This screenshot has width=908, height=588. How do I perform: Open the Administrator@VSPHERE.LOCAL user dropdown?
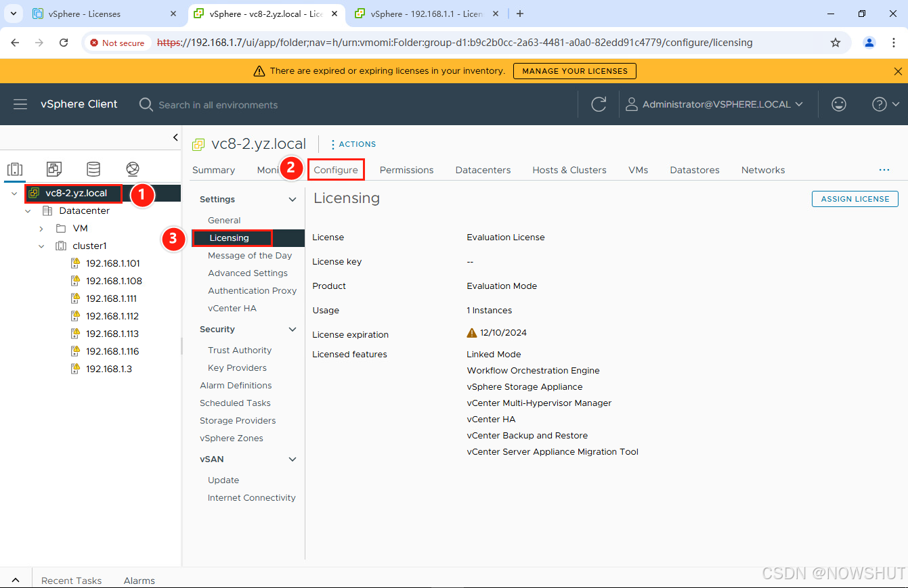(714, 104)
